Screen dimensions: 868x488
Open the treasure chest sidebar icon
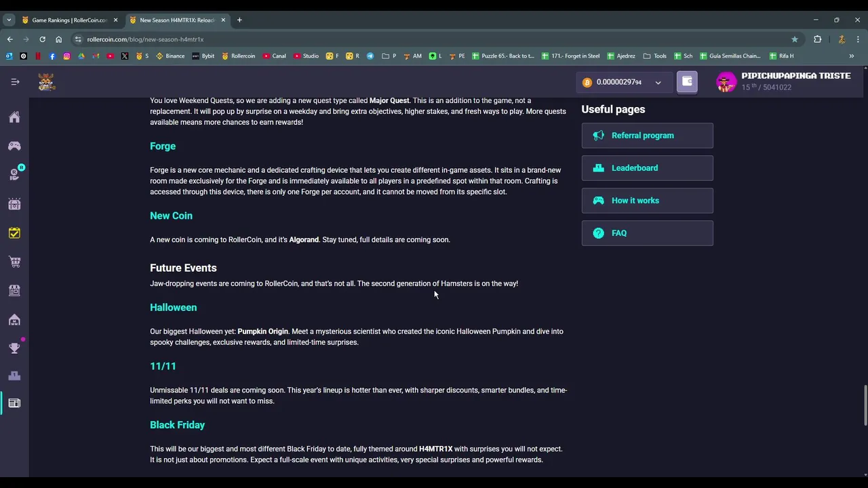tap(14, 204)
